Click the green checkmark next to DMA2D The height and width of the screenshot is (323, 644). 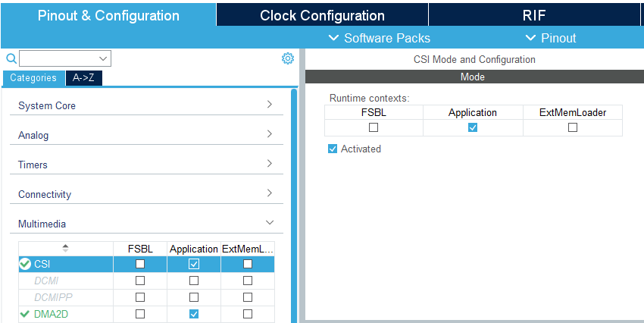pos(25,314)
